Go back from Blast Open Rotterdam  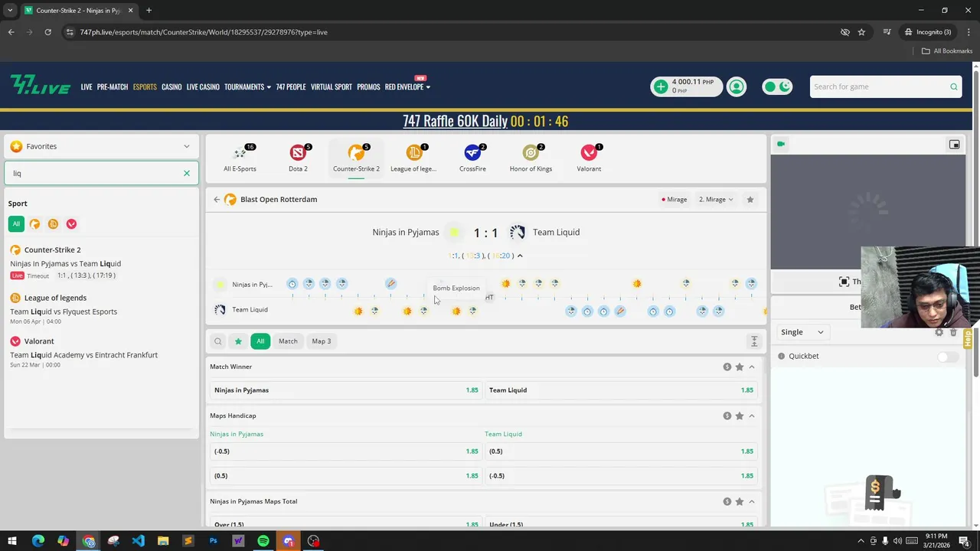pyautogui.click(x=217, y=200)
